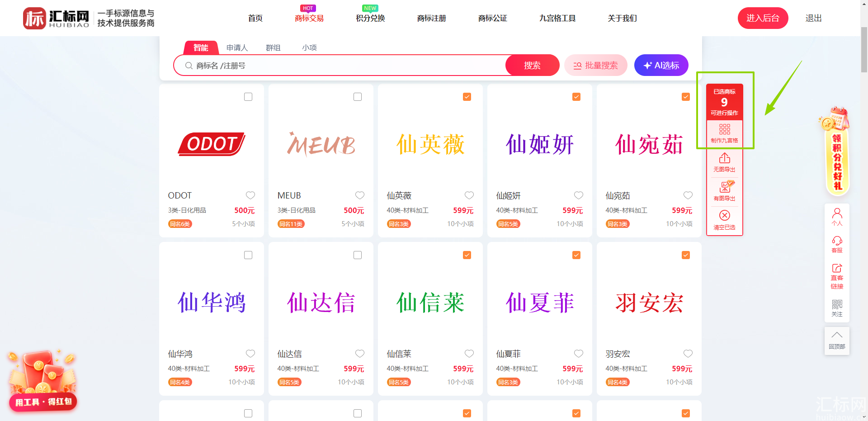Favorite the 仙华鸿 trademark heart icon
868x421 pixels.
(250, 354)
